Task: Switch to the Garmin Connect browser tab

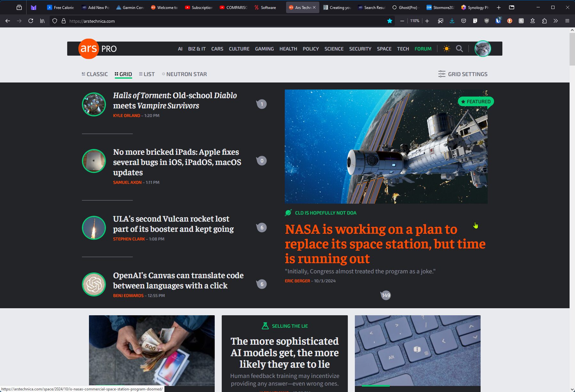Action: (130, 7)
